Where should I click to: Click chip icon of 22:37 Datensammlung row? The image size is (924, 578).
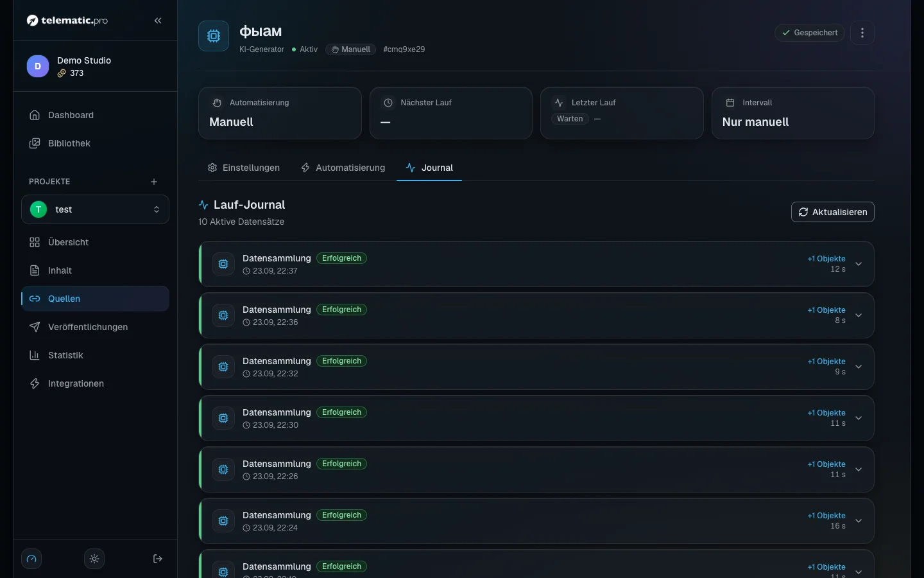(x=223, y=264)
